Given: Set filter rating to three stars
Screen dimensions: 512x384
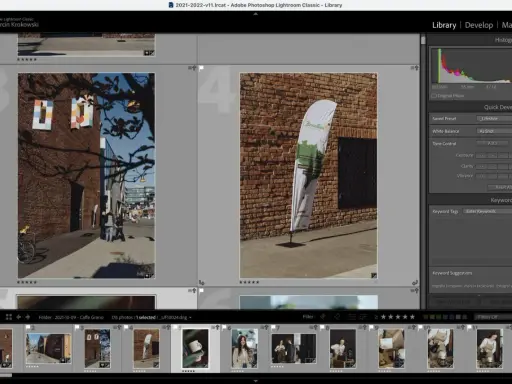Looking at the screenshot, I should coord(398,317).
